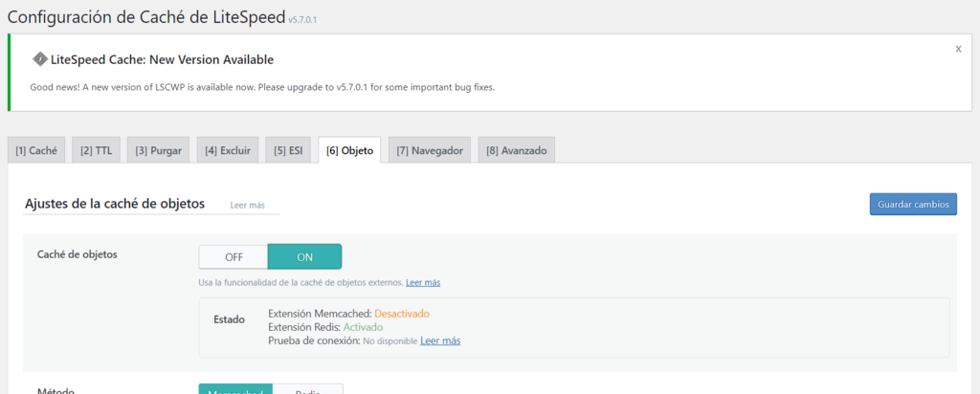Switch to the [1] Caché tab
The width and height of the screenshot is (980, 394).
[x=36, y=150]
